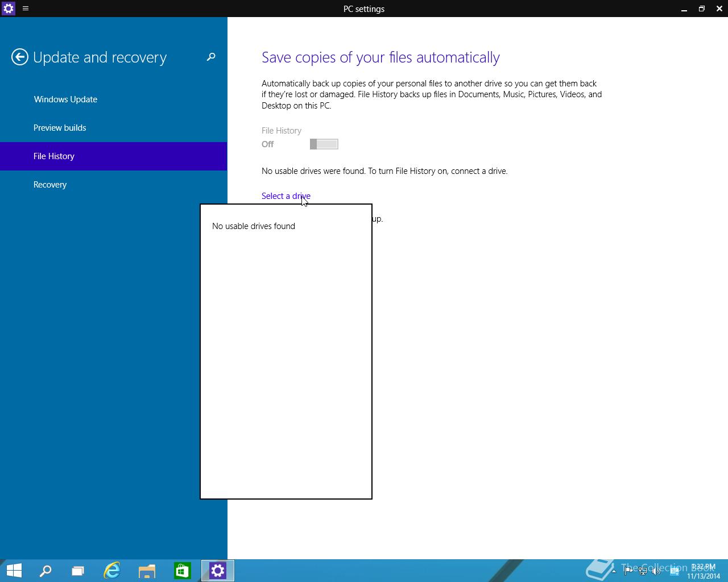
Task: Click the back arrow beside Update and recovery
Action: point(20,57)
